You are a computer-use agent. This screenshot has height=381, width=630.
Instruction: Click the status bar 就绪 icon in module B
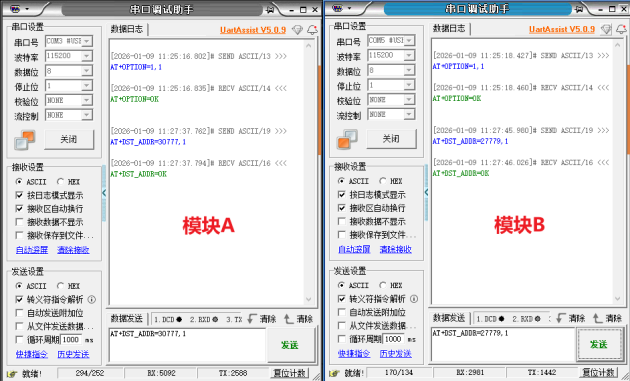(x=334, y=373)
